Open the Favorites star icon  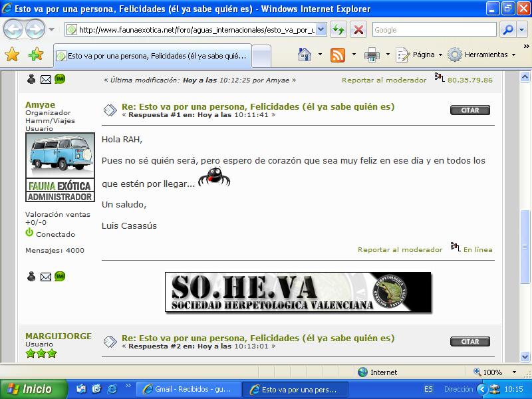click(x=12, y=55)
